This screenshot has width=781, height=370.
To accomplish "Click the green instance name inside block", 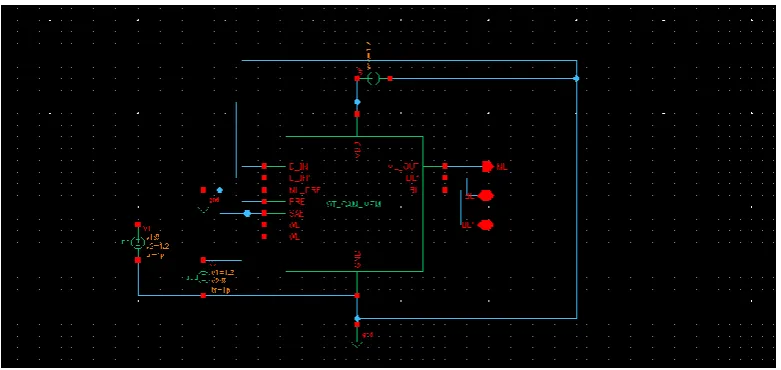I will tap(354, 204).
